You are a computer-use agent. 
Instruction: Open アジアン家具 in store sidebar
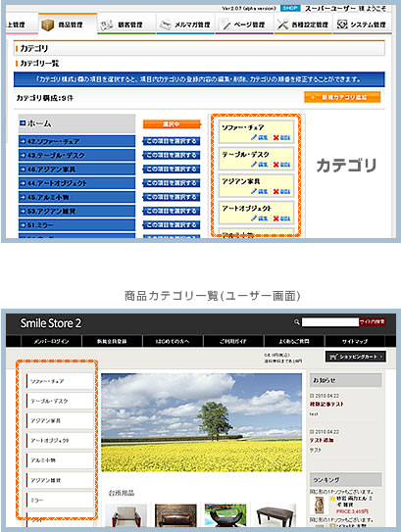(x=60, y=420)
